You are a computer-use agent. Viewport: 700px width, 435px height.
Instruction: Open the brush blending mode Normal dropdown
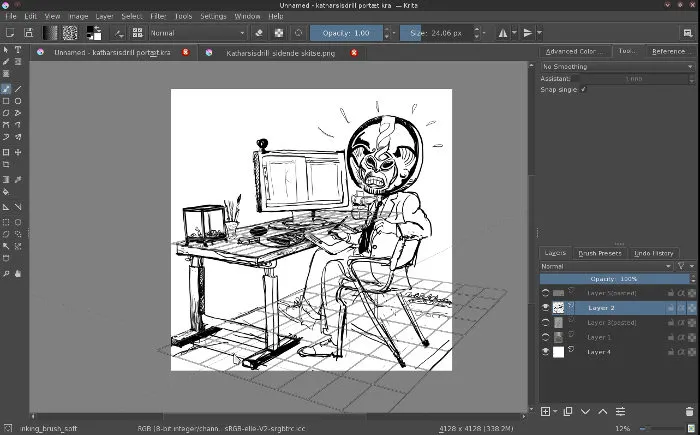tap(193, 32)
